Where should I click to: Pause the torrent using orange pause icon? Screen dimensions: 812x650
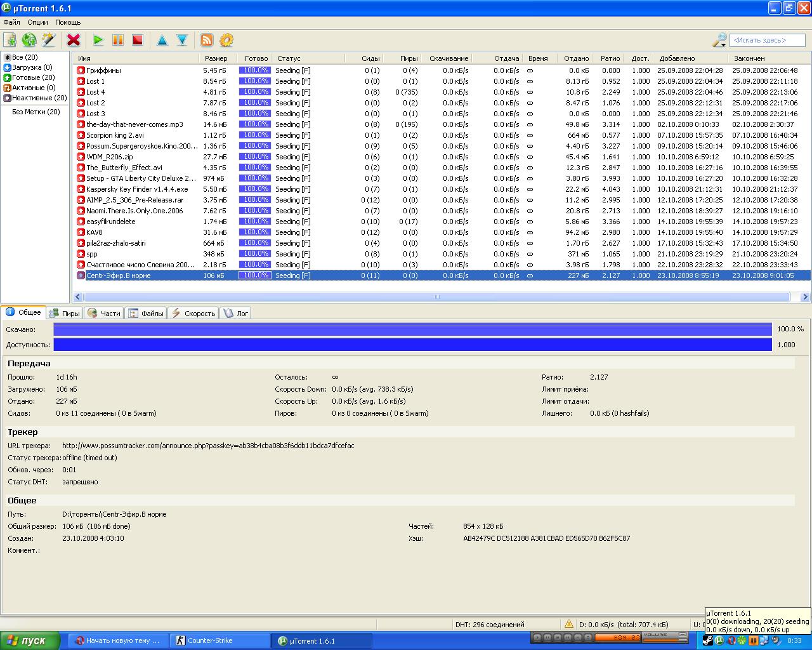pos(117,40)
